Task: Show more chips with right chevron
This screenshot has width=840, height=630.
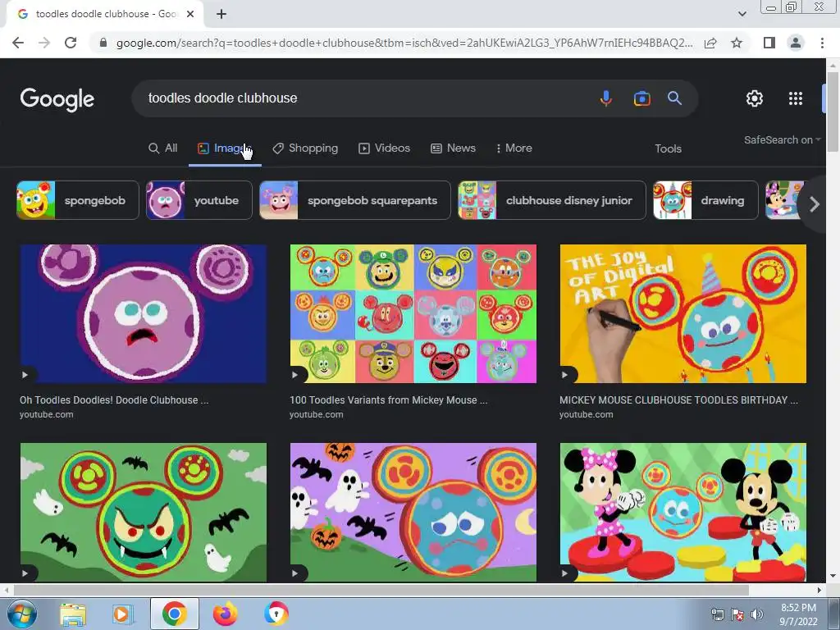Action: tap(815, 204)
